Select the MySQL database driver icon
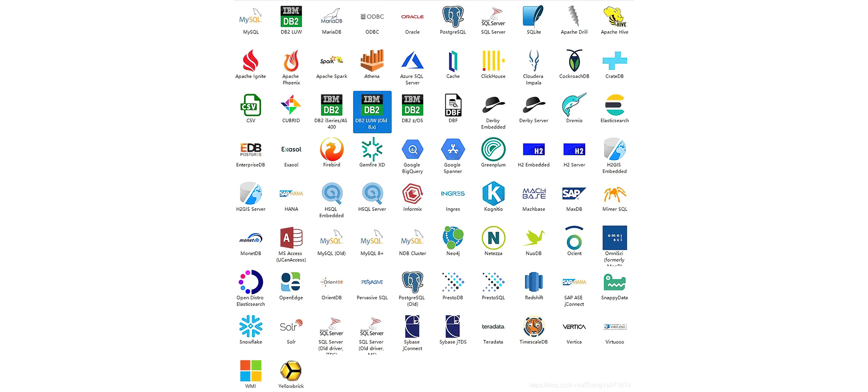This screenshot has height=392, width=868. tap(251, 17)
